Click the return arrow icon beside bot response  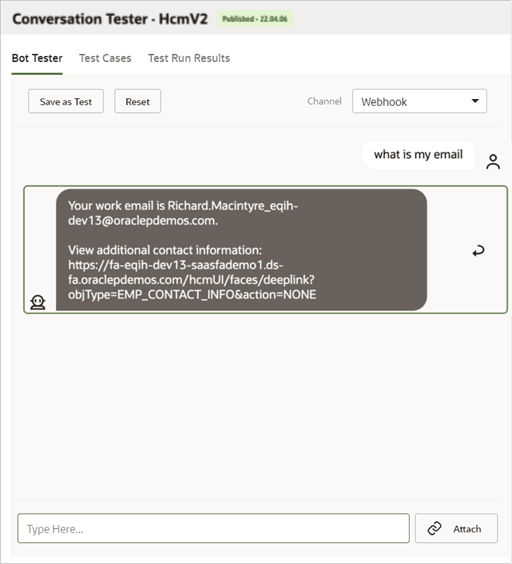tap(479, 251)
